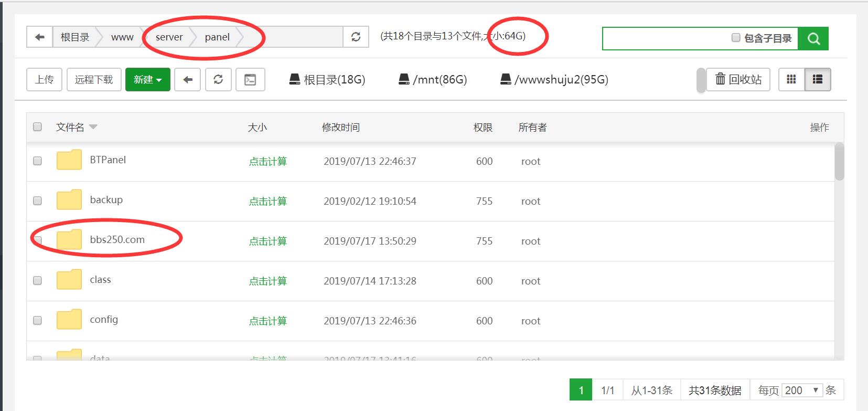Click the 大小 column header
The image size is (868, 411).
258,128
